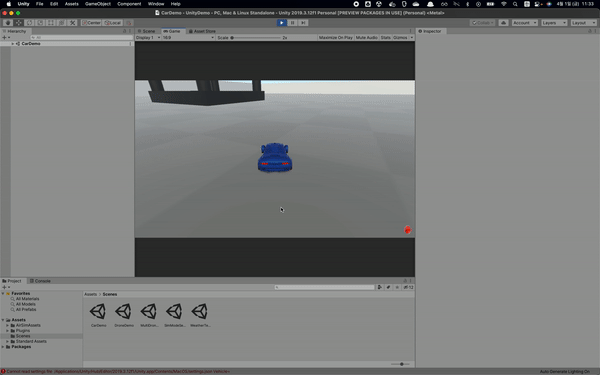The image size is (600, 375).
Task: Toggle Gizmos in Game view
Action: (400, 38)
